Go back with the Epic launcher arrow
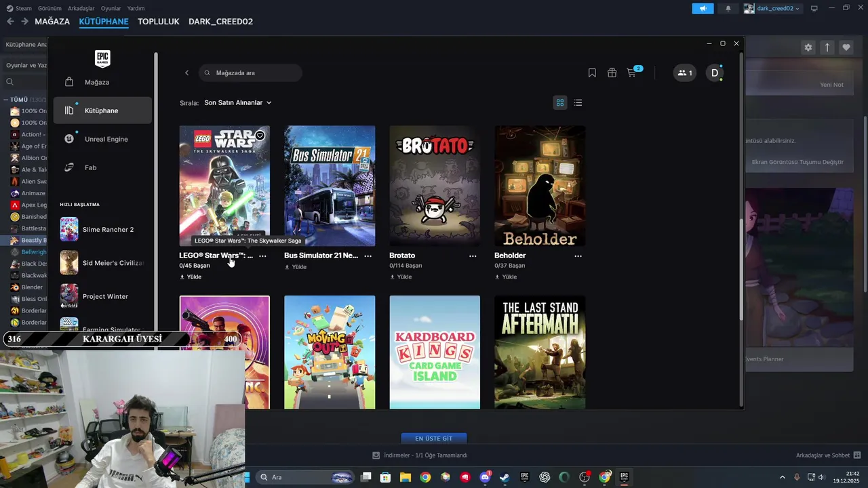 [x=186, y=73]
